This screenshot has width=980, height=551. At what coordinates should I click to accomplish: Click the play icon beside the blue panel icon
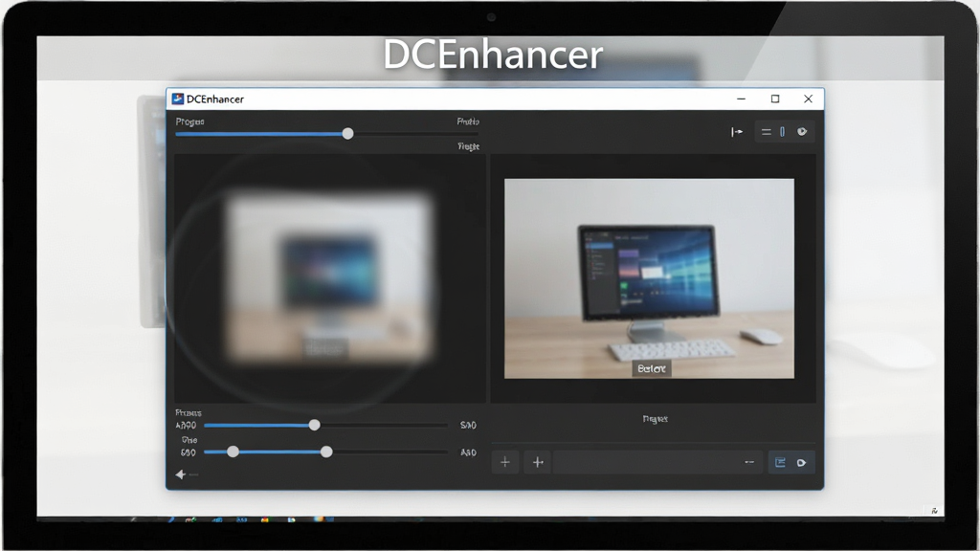click(x=801, y=463)
